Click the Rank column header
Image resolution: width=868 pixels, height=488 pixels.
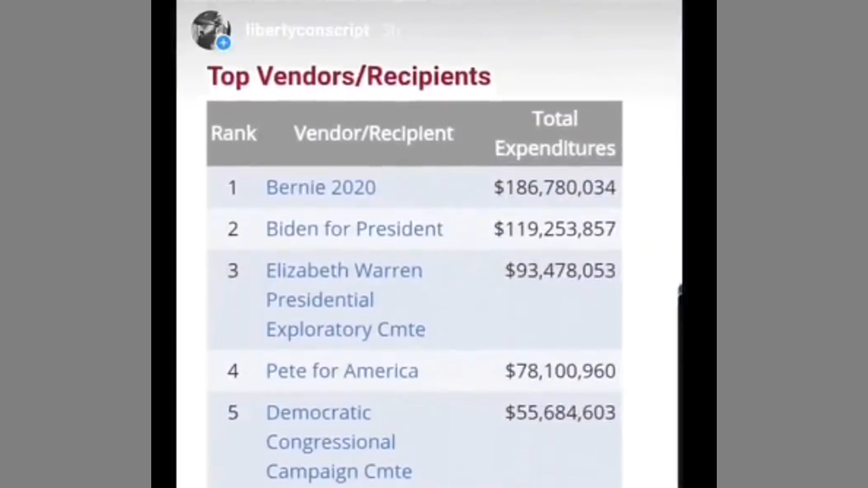pos(233,134)
